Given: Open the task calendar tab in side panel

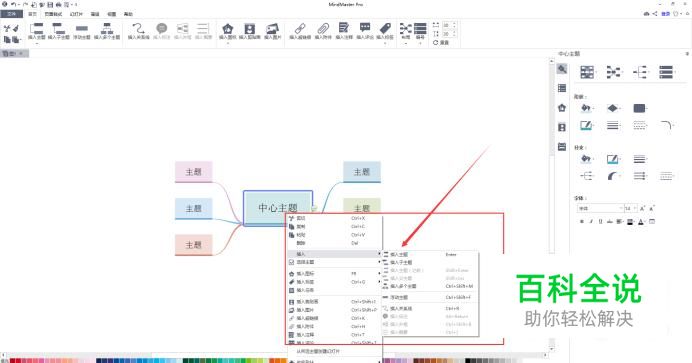Looking at the screenshot, I should 562,147.
